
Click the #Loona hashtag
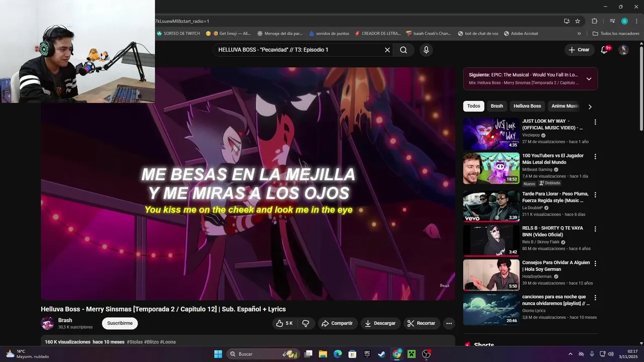168,342
